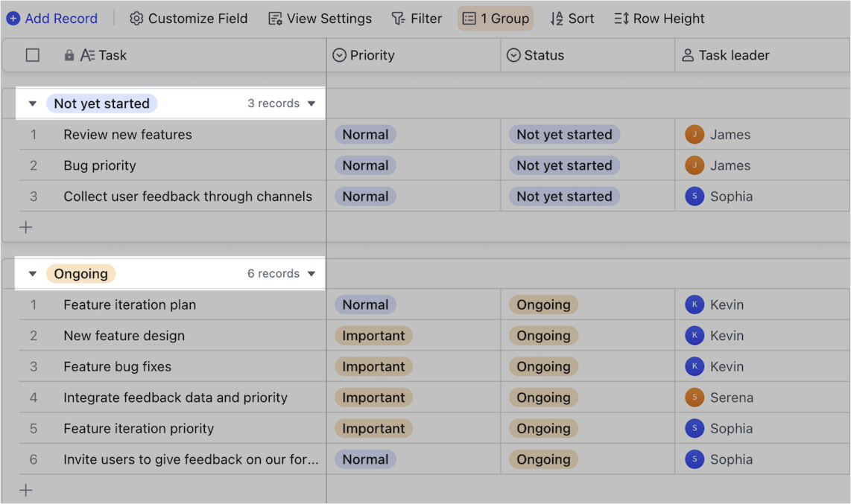This screenshot has height=504, width=851.
Task: Adjust Row Height setting
Action: (x=659, y=19)
